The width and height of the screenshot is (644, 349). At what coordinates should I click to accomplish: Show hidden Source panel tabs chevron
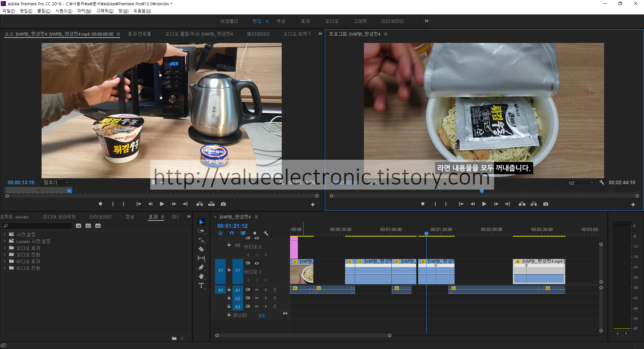(320, 34)
